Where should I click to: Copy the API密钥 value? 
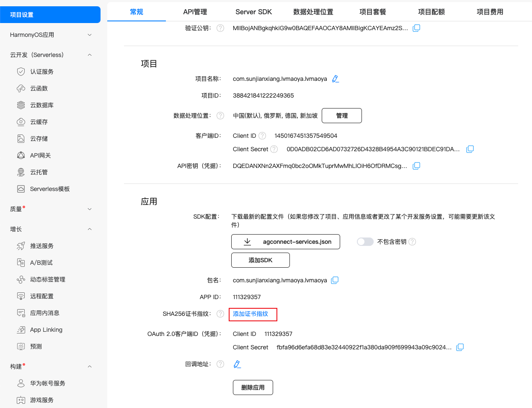416,166
